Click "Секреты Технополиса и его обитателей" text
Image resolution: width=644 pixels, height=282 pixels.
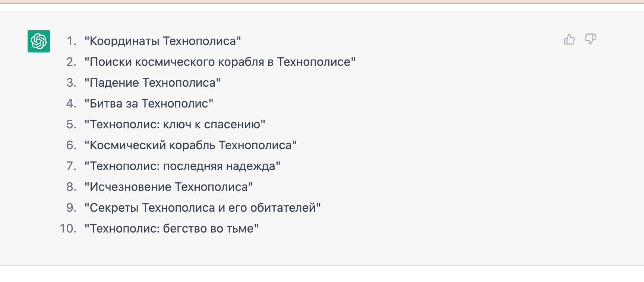202,208
